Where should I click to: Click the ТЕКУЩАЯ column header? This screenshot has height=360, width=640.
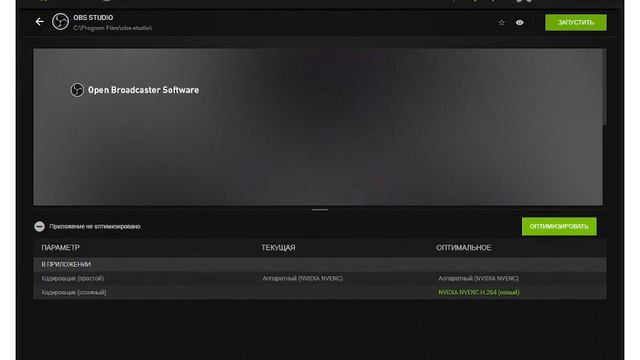tap(278, 247)
